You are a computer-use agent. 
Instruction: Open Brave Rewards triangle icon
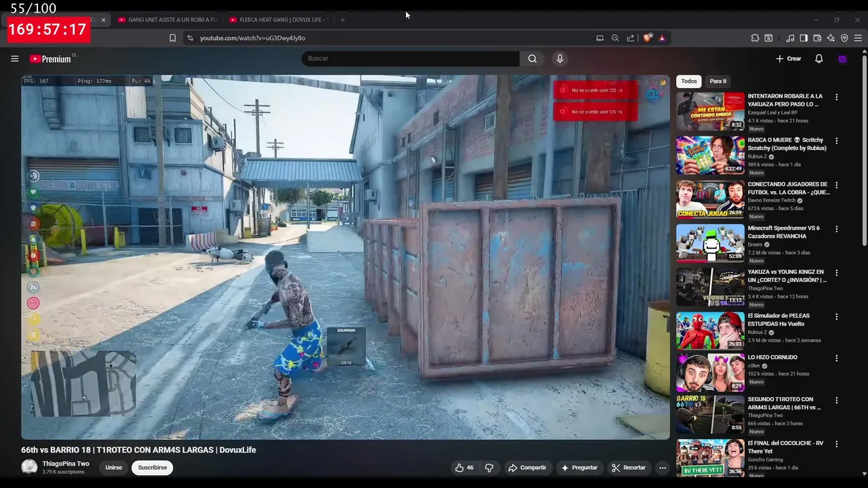[x=662, y=38]
